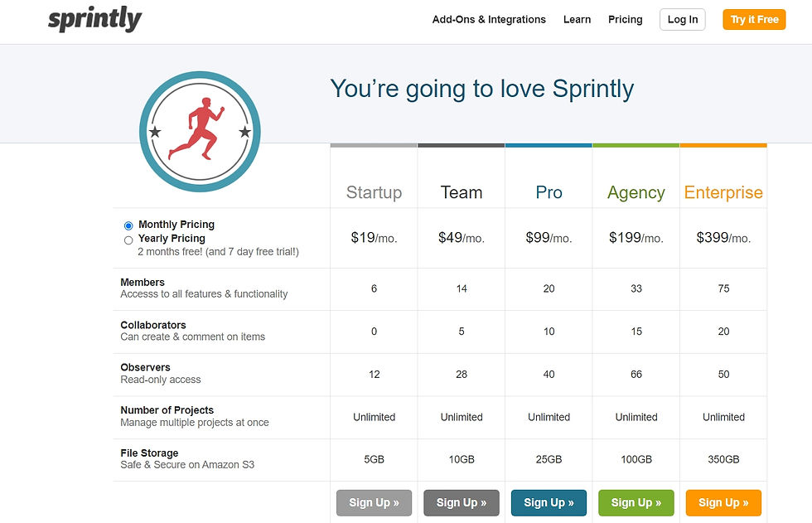Click the Startup plan heading
The height and width of the screenshot is (523, 812).
(x=374, y=192)
